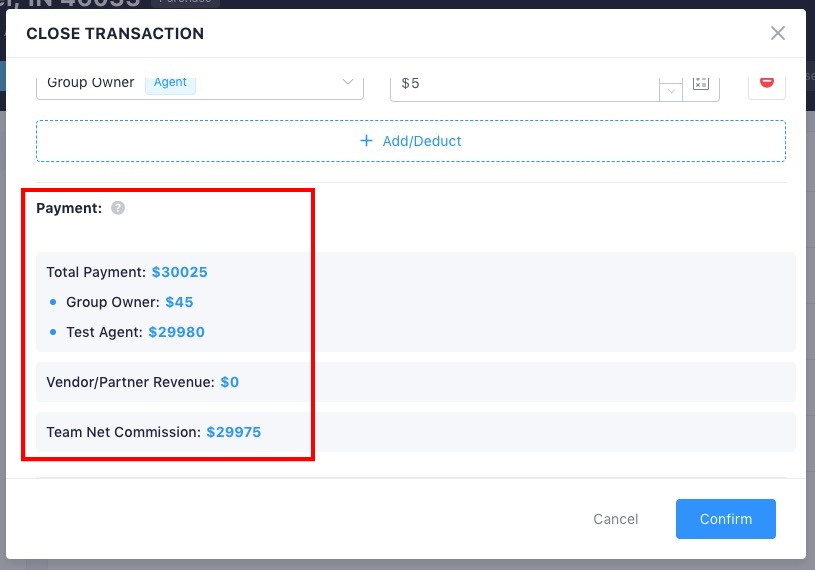Select Team Net Commission $29975 value
The width and height of the screenshot is (815, 570).
pos(234,432)
